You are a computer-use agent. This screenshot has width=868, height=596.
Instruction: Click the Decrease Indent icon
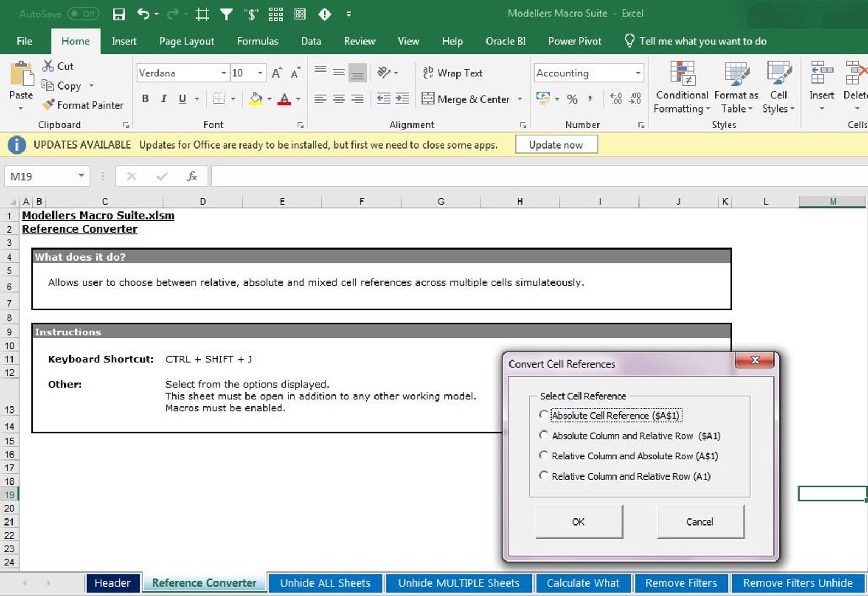[x=384, y=98]
